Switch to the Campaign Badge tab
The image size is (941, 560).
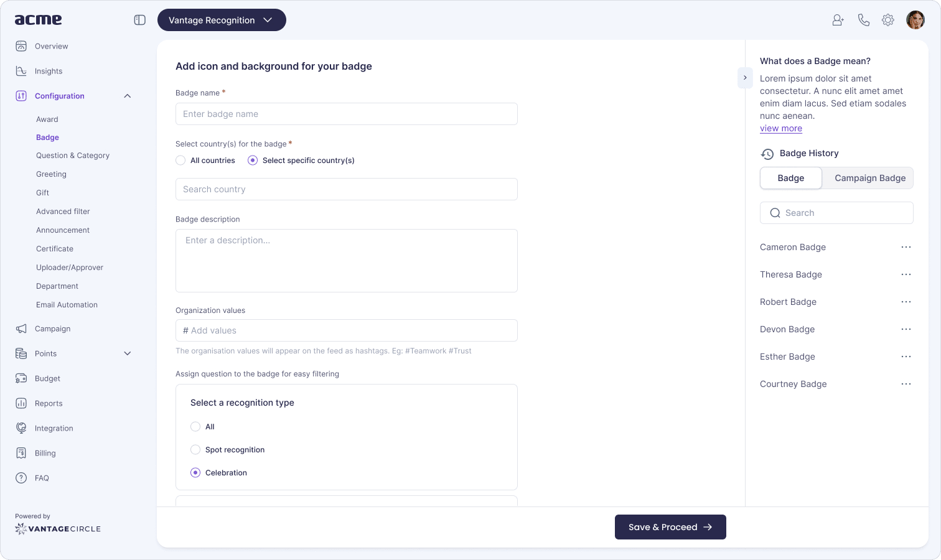869,178
